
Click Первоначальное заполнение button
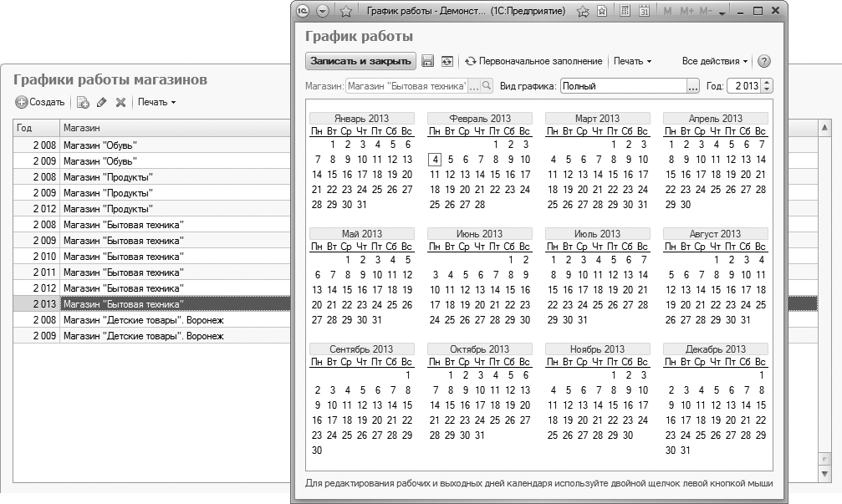533,61
